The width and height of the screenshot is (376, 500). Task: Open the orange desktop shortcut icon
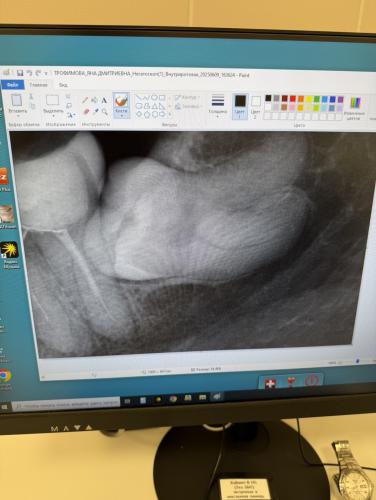point(3,177)
